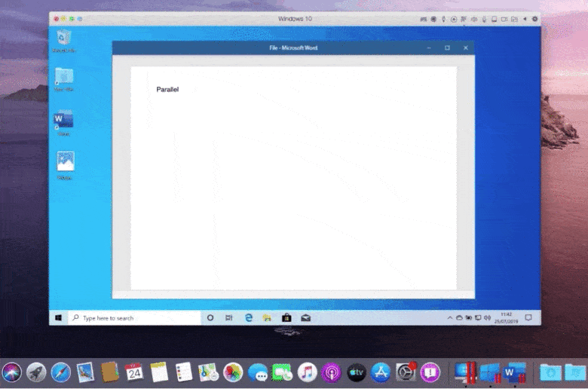Image resolution: width=588 pixels, height=389 pixels.
Task: Open the Windows volume tray icon
Action: [x=488, y=318]
